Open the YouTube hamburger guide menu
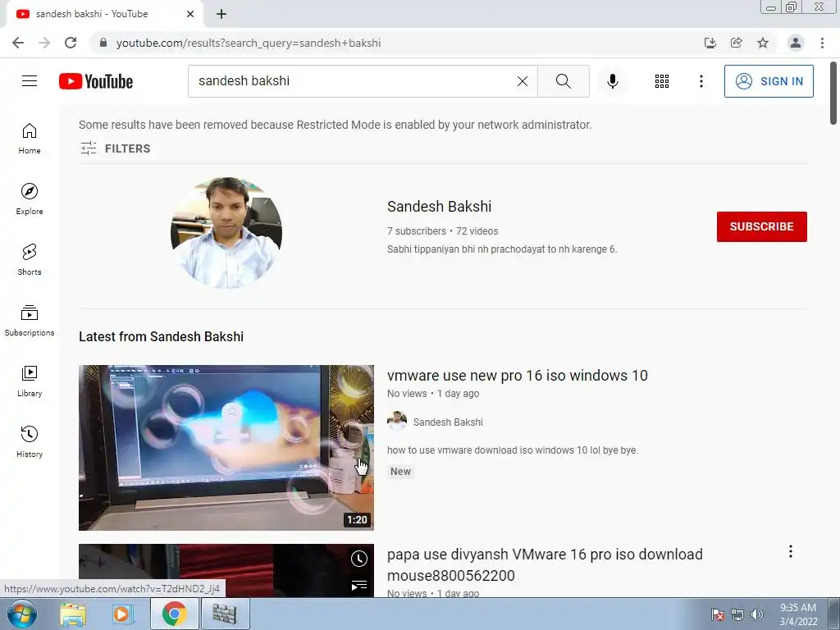840x630 pixels. (30, 81)
